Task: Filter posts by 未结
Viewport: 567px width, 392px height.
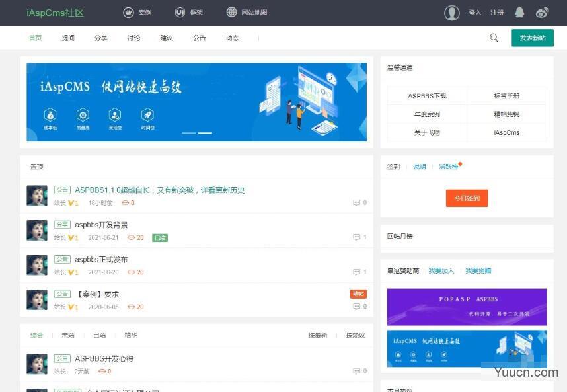Action: point(68,335)
